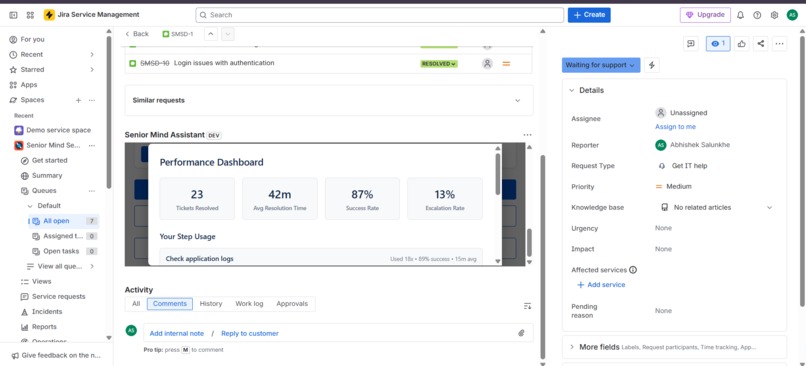Image resolution: width=806 pixels, height=366 pixels.
Task: Click the thumbs-up vote icon
Action: click(x=741, y=44)
